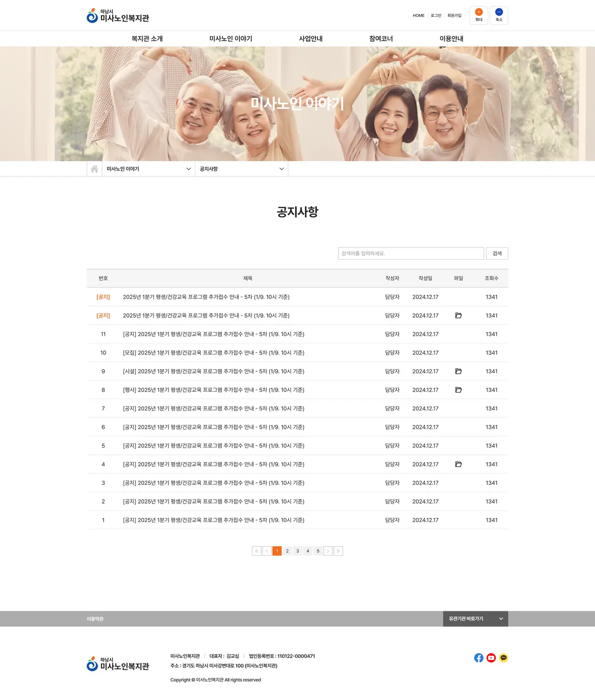This screenshot has height=700, width=595.
Task: Open the 유관기관 바로가기 dropdown
Action: tap(475, 619)
